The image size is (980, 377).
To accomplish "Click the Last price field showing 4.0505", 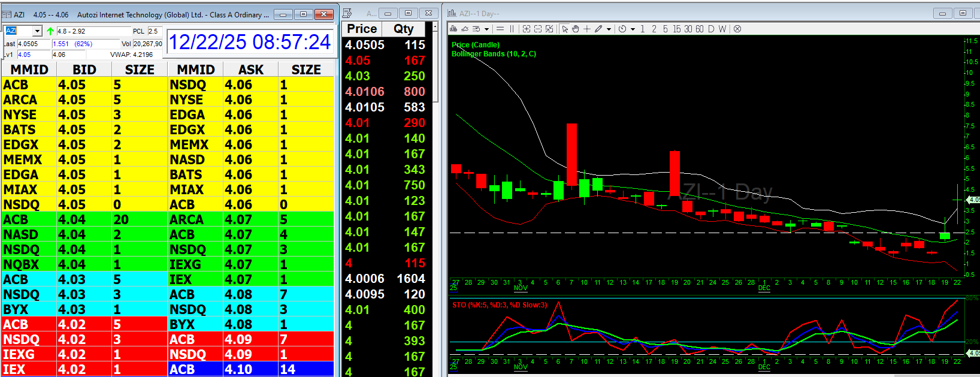I will coord(33,44).
